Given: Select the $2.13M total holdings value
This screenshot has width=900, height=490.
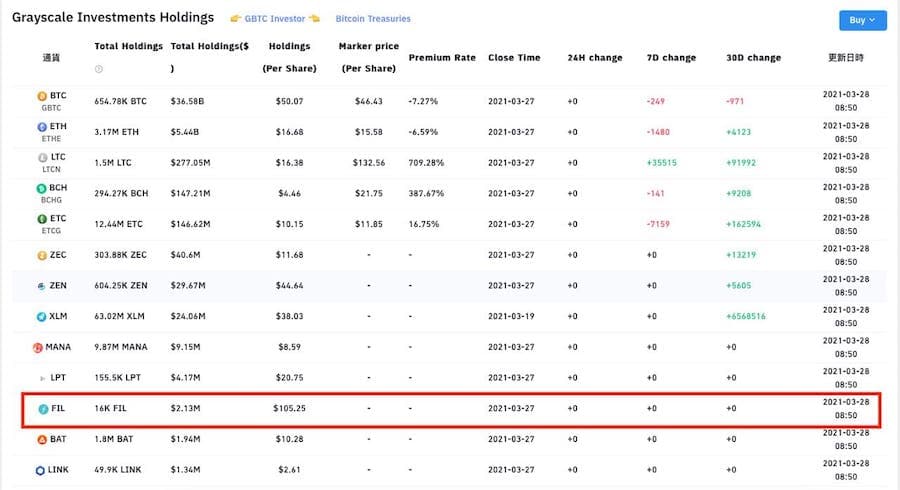Looking at the screenshot, I should pos(185,409).
